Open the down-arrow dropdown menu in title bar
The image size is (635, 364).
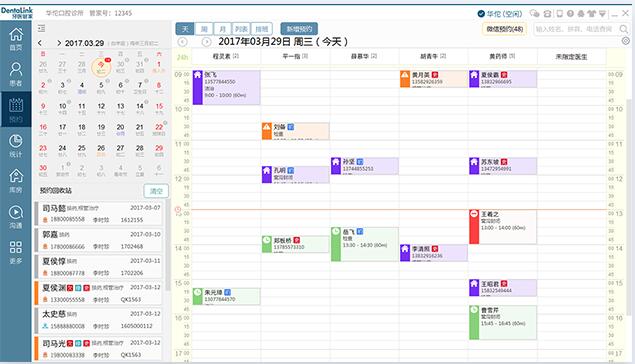click(603, 14)
